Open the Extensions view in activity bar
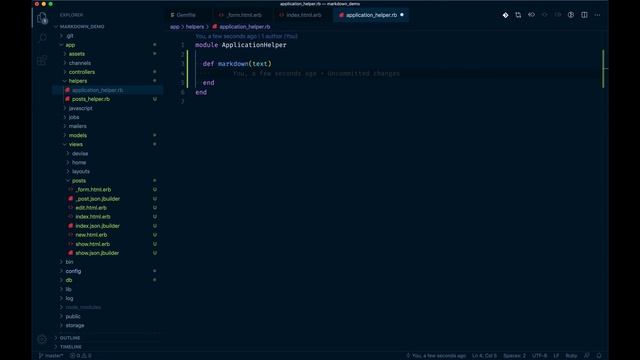Screen dimensions: 640x360 [x=42, y=60]
